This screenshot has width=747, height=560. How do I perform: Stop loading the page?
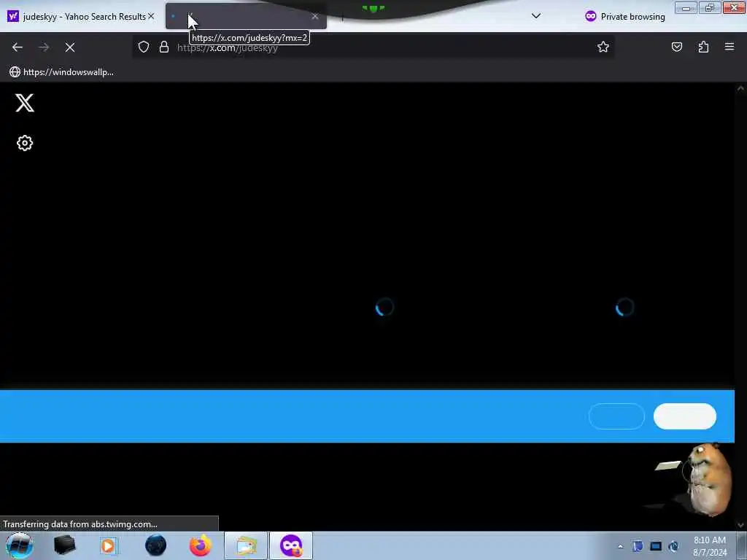point(70,47)
